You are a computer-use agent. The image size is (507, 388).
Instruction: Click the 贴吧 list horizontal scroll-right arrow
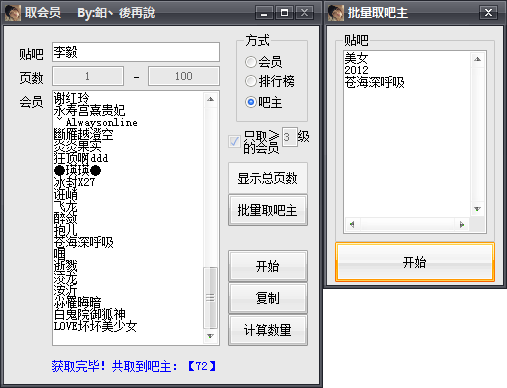pyautogui.click(x=462, y=225)
